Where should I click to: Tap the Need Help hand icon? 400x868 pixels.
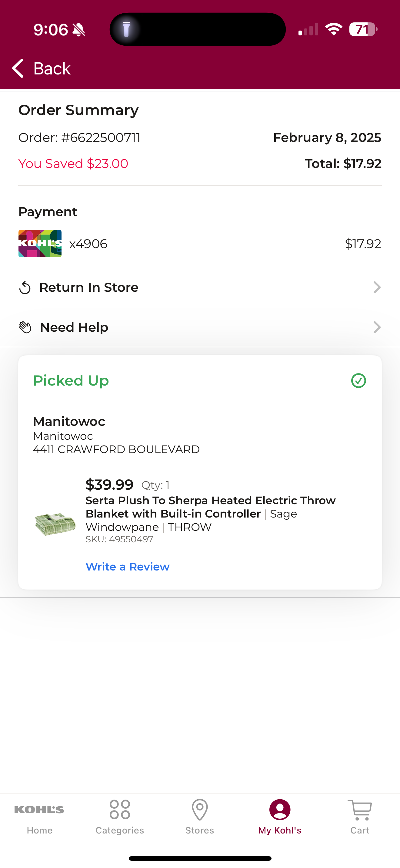tap(25, 327)
